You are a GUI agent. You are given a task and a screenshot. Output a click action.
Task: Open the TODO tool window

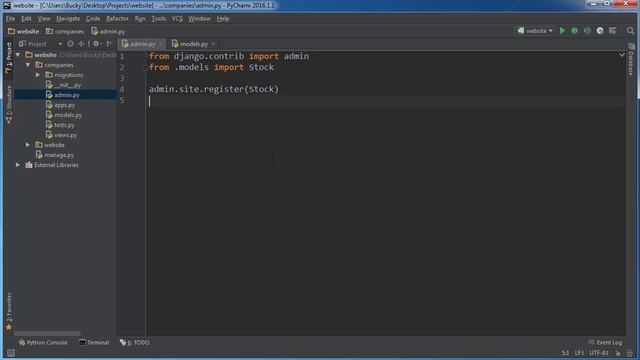(x=135, y=342)
